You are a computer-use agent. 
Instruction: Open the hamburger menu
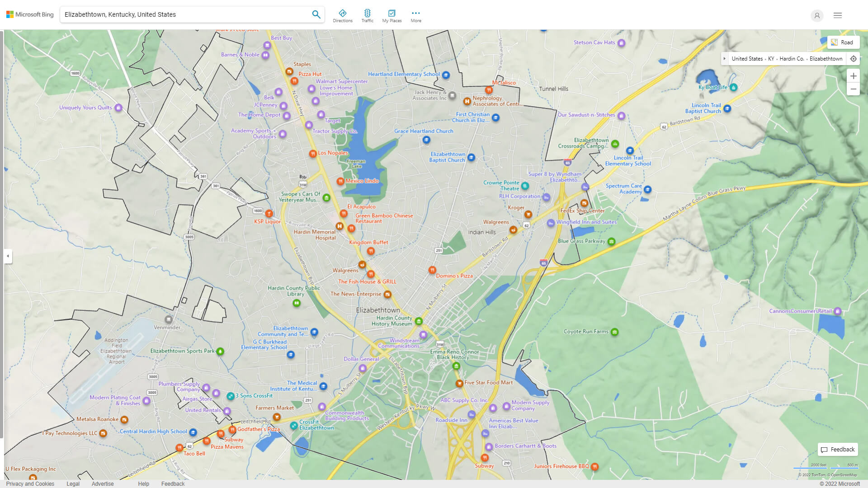tap(838, 15)
